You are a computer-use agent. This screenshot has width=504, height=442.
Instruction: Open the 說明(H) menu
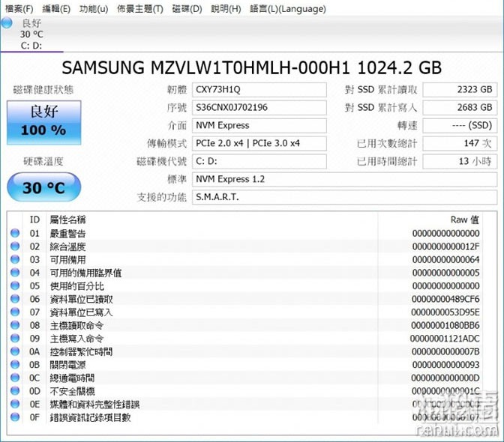[x=226, y=9]
